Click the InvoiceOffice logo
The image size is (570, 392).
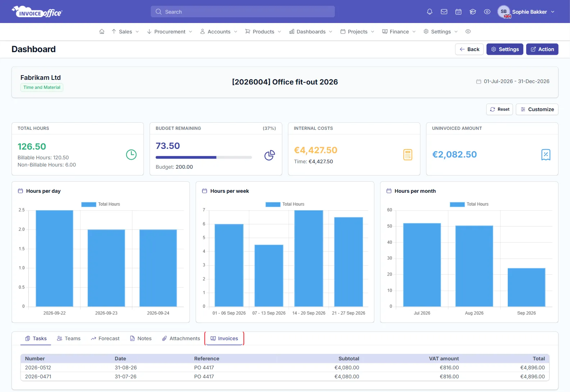pos(37,12)
